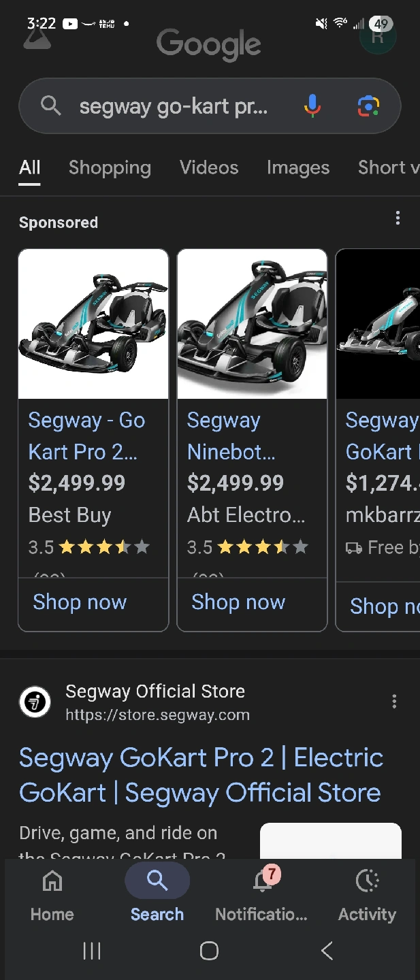The height and width of the screenshot is (980, 420).
Task: Open the Activity clock icon
Action: coord(368,882)
